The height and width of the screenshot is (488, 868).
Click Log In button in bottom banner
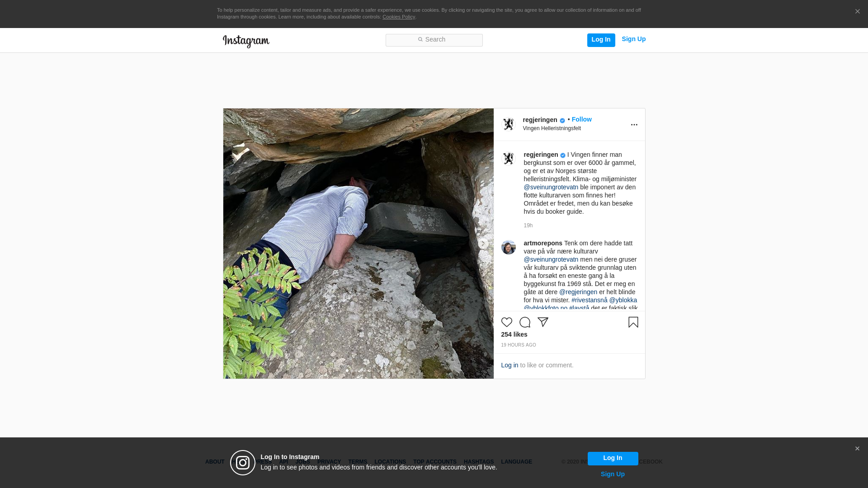pos(613,459)
